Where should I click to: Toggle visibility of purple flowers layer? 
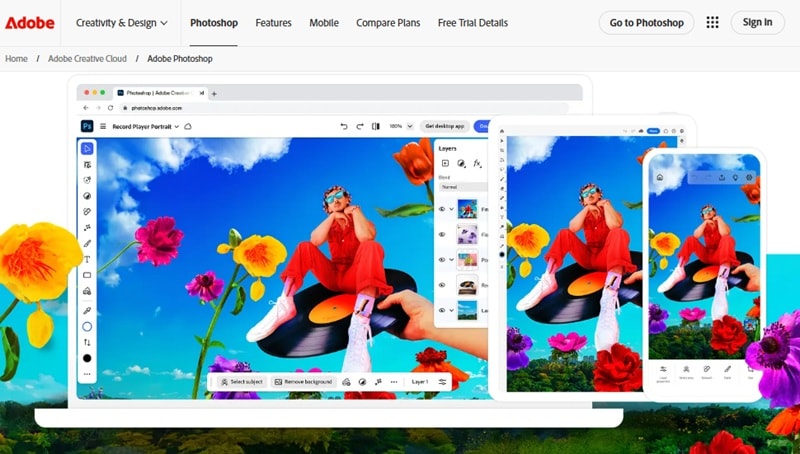coord(442,234)
